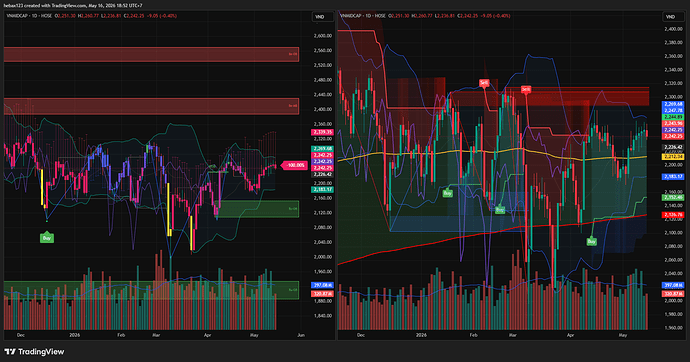Click the blue 297.08K volume label, left chart
Viewport: 690px width, 362px height.
click(323, 285)
